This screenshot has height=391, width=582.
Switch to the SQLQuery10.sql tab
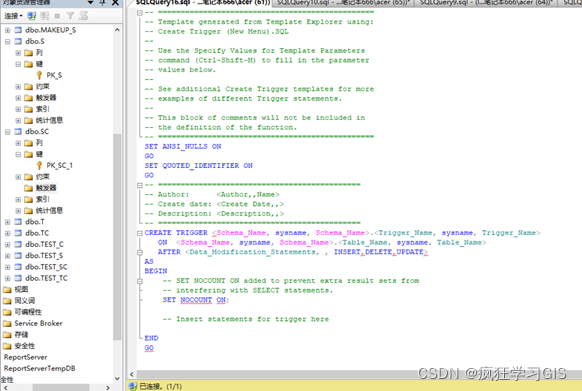343,3
